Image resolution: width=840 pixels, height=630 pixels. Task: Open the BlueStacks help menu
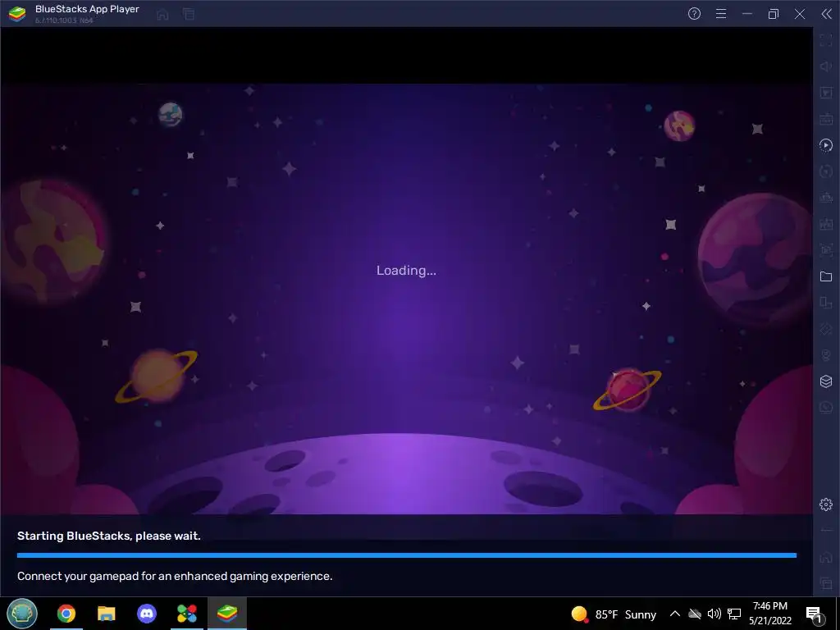click(x=694, y=14)
